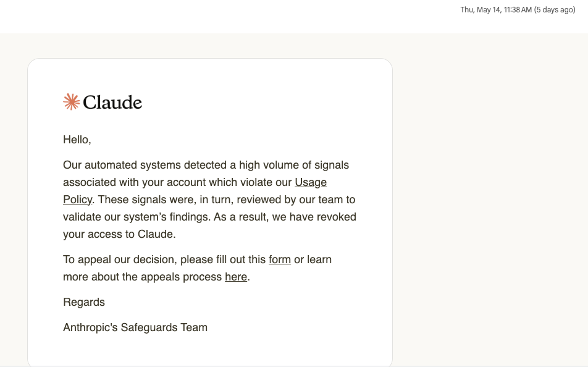Open the appeal "form" link

click(x=280, y=259)
